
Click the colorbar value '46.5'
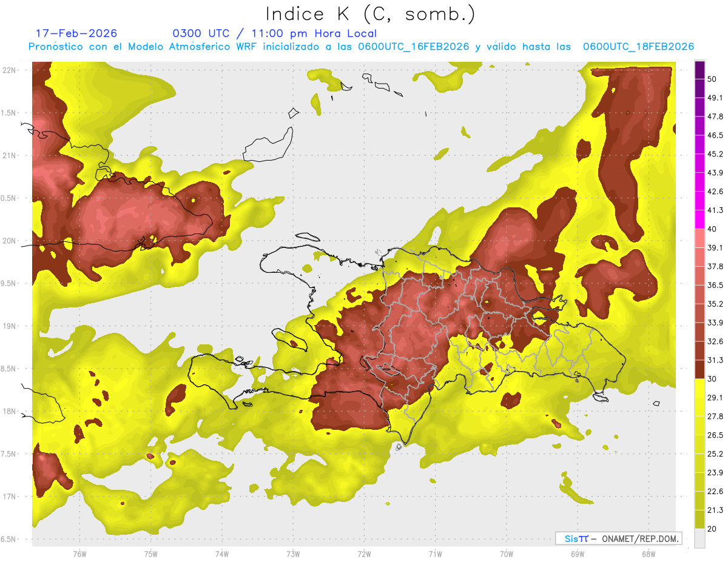pos(715,135)
